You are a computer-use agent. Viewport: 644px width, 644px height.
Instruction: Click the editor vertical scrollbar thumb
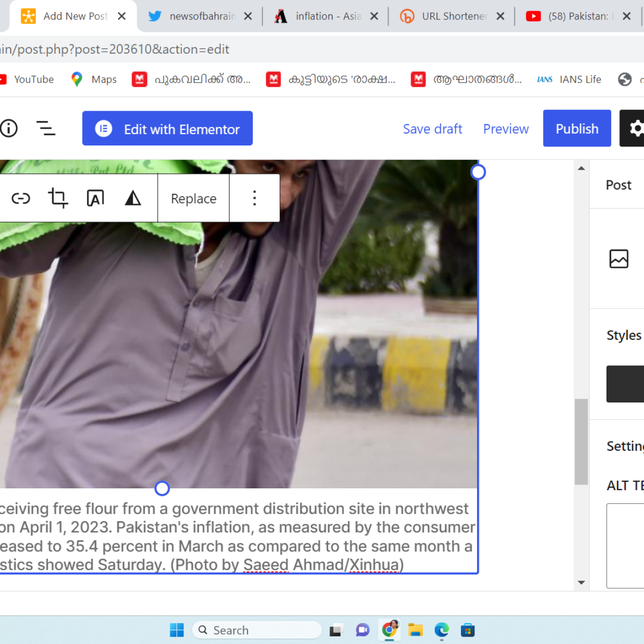point(581,442)
